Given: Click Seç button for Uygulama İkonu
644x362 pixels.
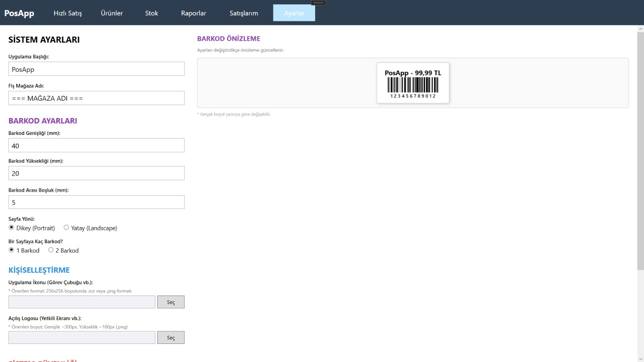Looking at the screenshot, I should (171, 302).
